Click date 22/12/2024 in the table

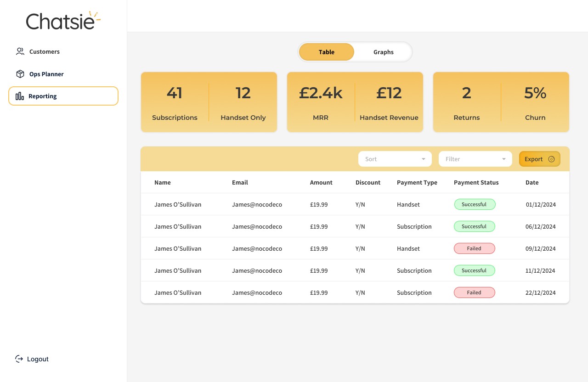pos(541,292)
